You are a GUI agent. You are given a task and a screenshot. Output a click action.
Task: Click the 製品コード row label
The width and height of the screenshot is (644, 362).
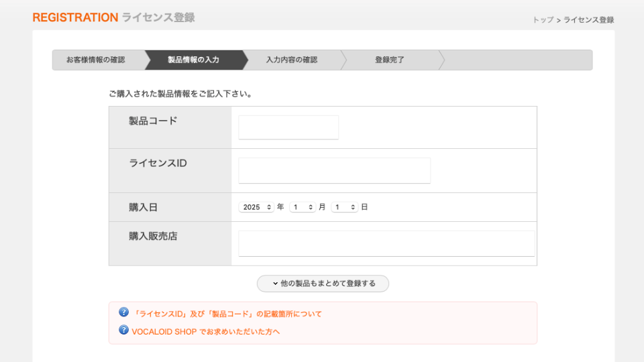[x=153, y=121]
